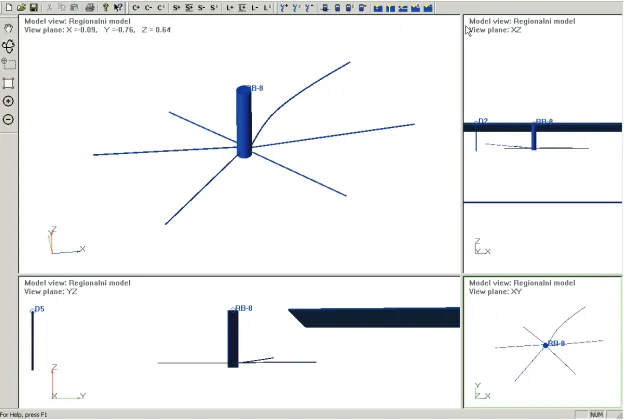Click the S+ toolbar button
This screenshot has width=626, height=420.
point(176,8)
